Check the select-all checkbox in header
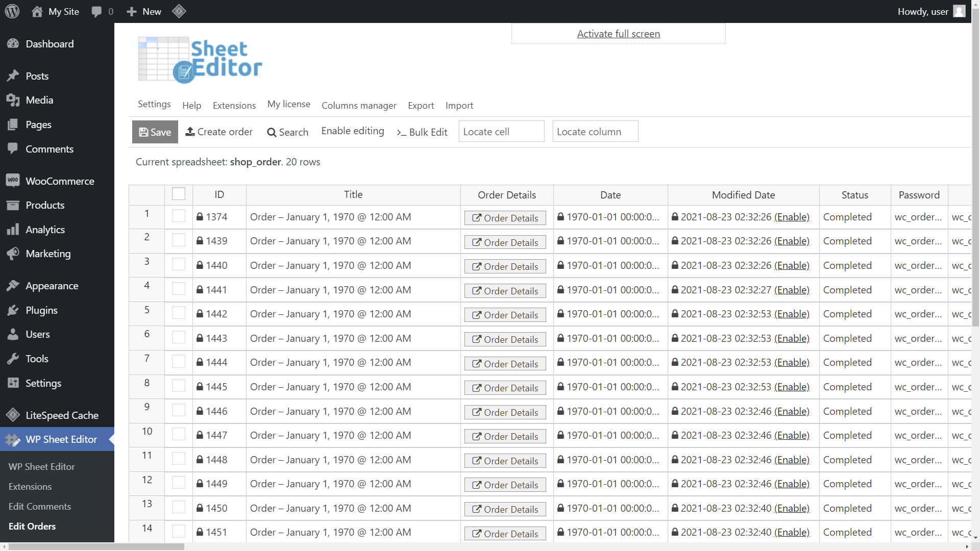Image resolution: width=980 pixels, height=551 pixels. coord(178,193)
